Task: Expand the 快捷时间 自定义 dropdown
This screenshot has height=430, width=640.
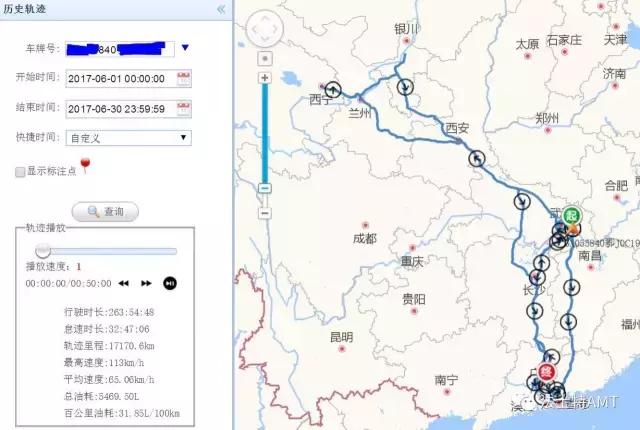Action: [128, 138]
